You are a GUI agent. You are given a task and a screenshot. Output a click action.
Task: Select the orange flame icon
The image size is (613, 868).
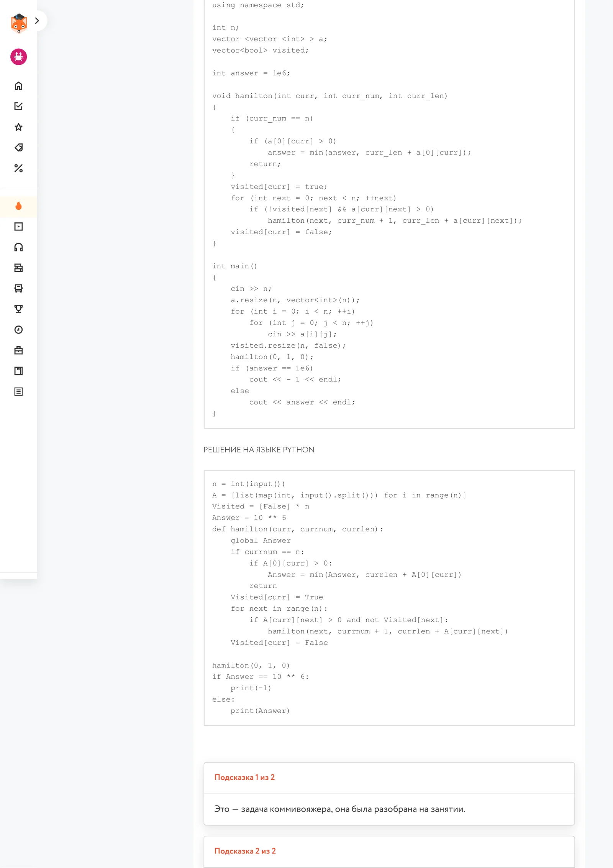pos(18,206)
